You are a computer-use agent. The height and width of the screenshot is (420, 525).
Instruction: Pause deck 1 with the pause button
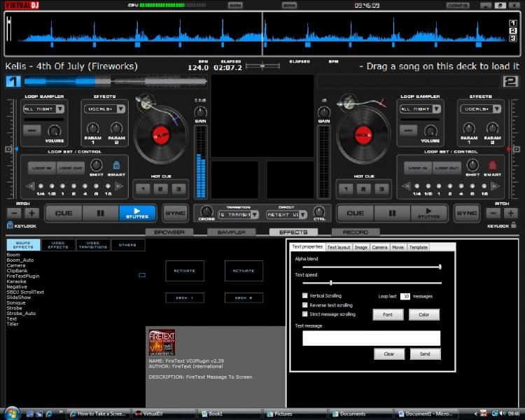[x=100, y=213]
